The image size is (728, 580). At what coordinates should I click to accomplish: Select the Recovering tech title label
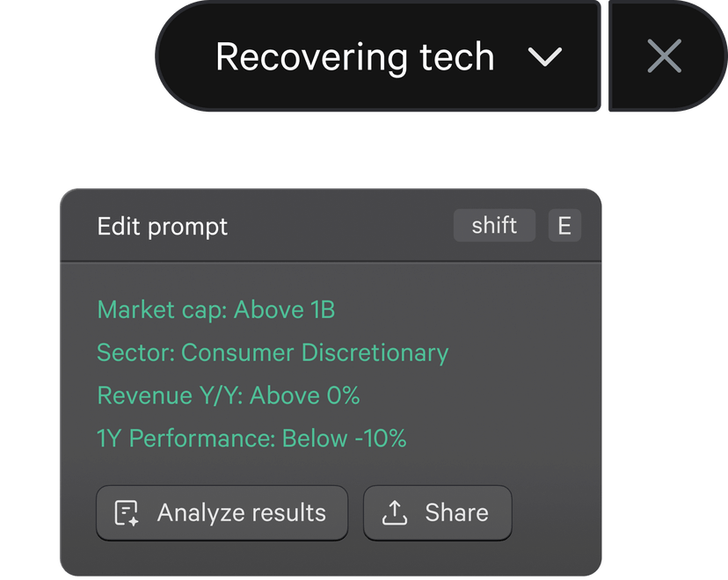(355, 56)
